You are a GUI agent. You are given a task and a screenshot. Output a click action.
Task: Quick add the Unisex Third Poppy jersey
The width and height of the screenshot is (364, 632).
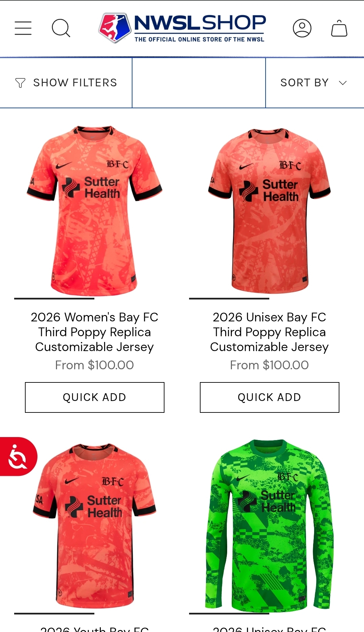coord(270,397)
